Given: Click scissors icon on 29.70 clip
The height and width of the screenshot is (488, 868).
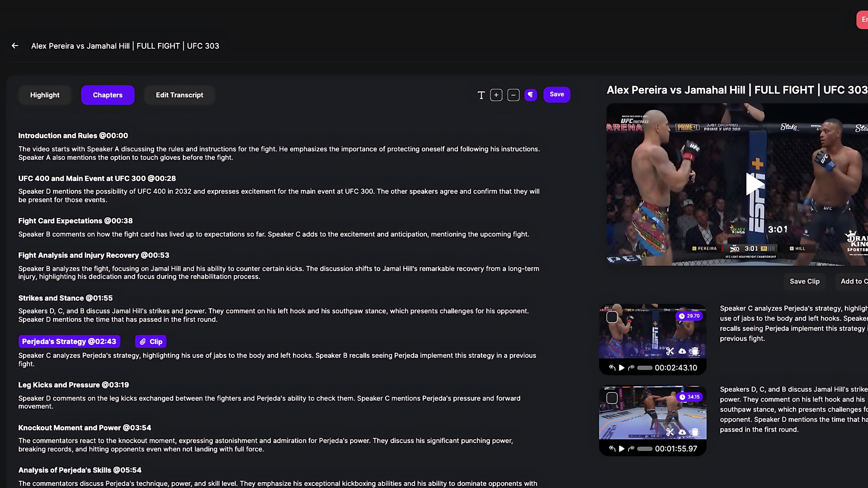Looking at the screenshot, I should (670, 351).
